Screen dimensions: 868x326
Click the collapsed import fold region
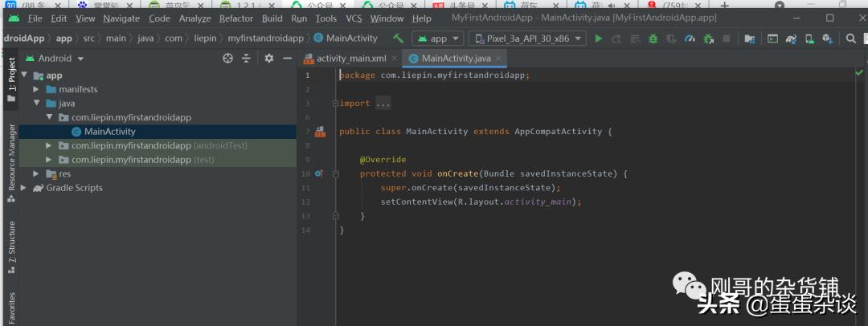point(383,104)
